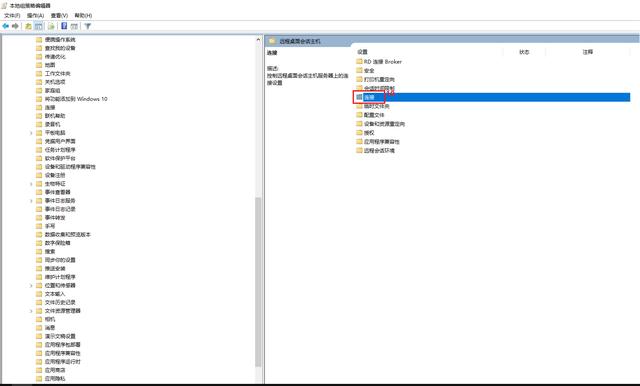Open the 文件(F) menu

coord(12,16)
